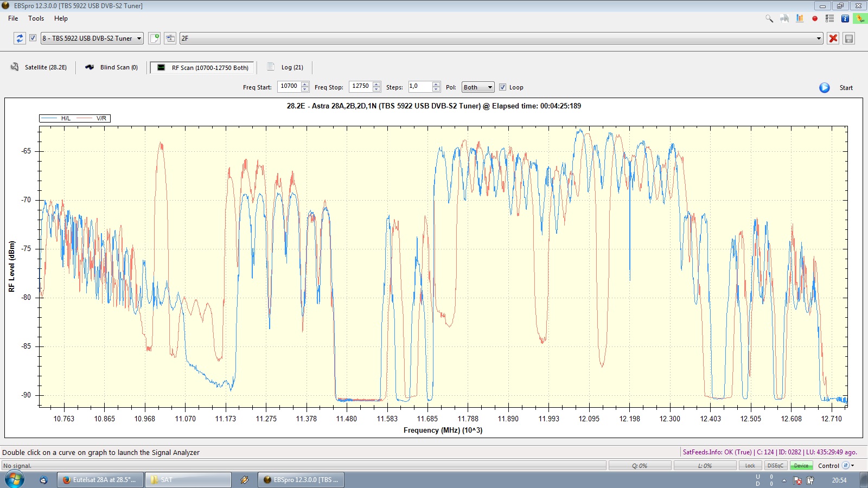Increase the Steps value with up arrow

(436, 84)
